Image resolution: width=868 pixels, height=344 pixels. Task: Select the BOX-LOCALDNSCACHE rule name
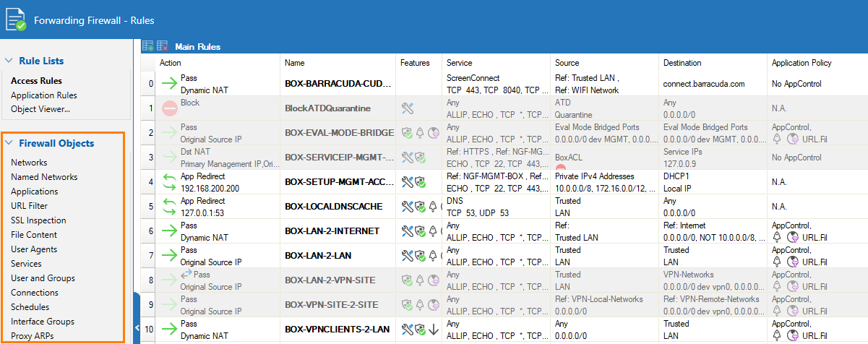(334, 207)
